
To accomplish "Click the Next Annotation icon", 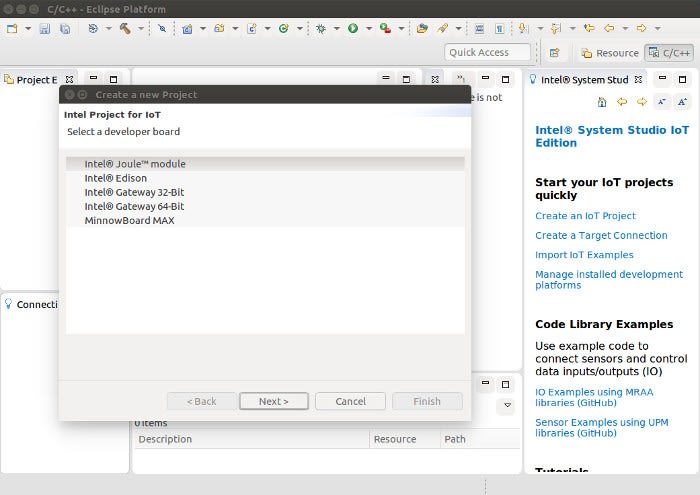I will tap(523, 29).
